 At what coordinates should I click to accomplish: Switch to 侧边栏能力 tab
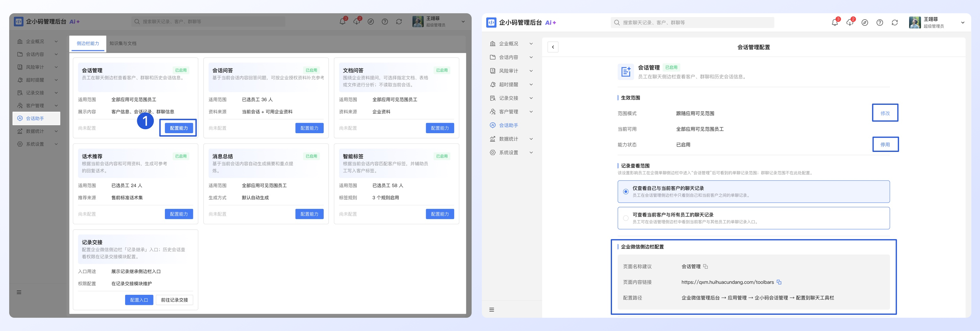point(88,43)
